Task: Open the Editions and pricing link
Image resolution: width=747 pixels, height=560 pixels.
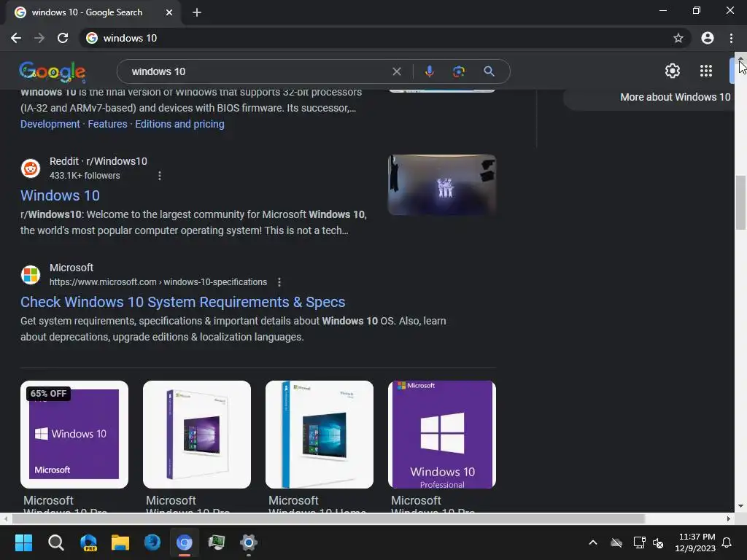Action: click(179, 124)
